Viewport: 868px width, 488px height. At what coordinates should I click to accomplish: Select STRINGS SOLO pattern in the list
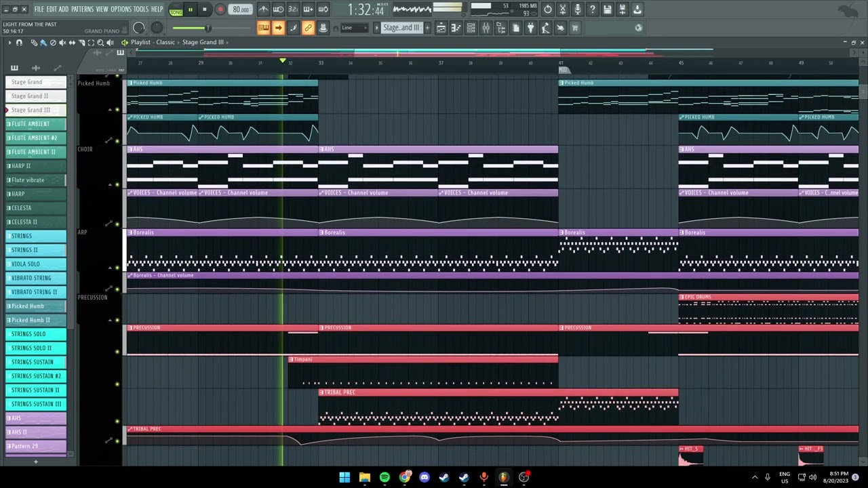(36, 334)
